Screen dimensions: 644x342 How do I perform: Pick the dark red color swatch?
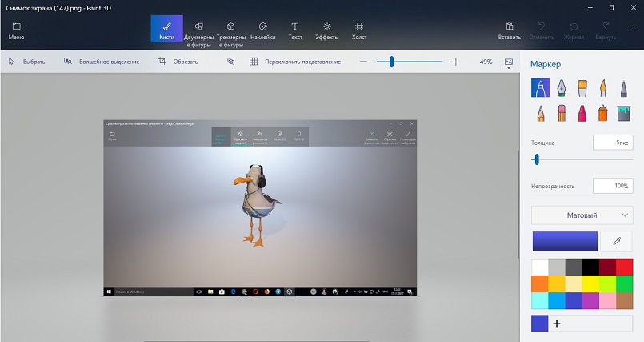tap(607, 267)
